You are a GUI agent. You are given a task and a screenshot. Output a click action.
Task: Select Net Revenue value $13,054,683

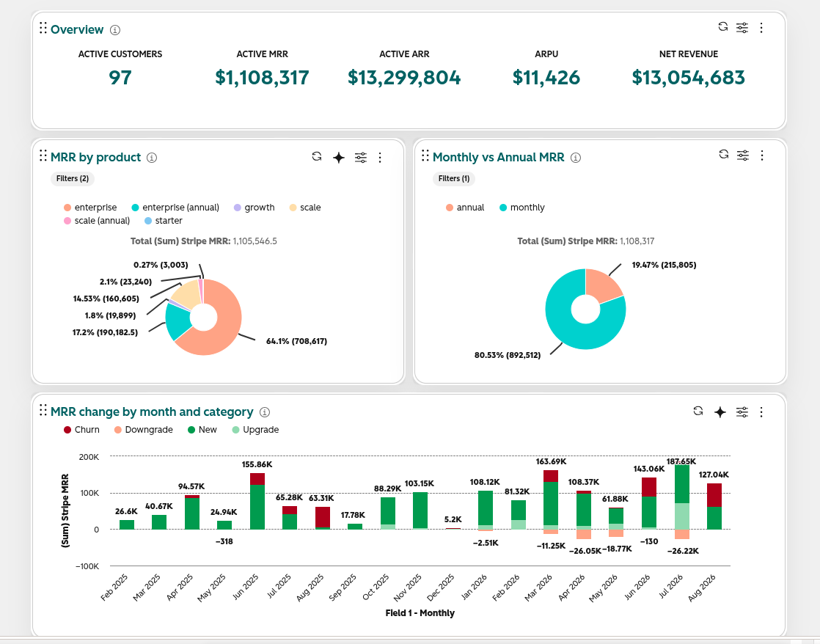pos(688,78)
